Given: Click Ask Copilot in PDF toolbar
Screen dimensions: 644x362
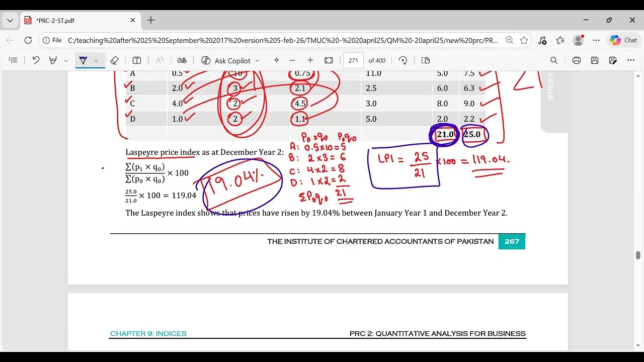Looking at the screenshot, I should [x=226, y=60].
